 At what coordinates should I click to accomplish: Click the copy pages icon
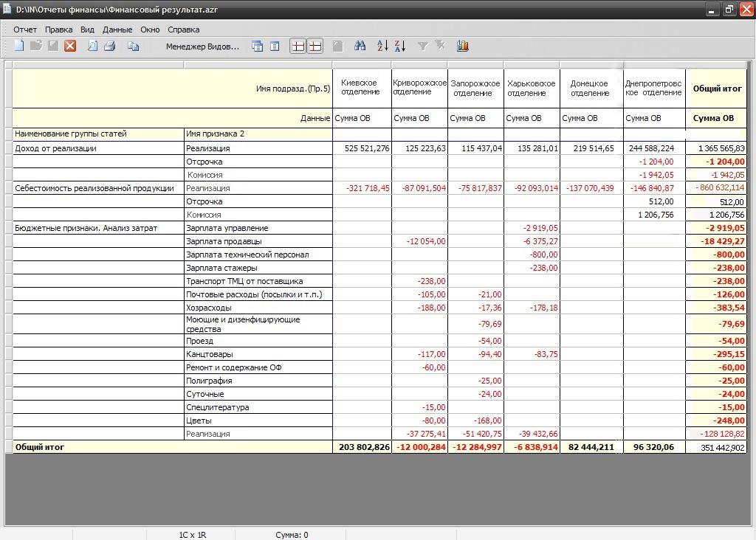coord(133,46)
